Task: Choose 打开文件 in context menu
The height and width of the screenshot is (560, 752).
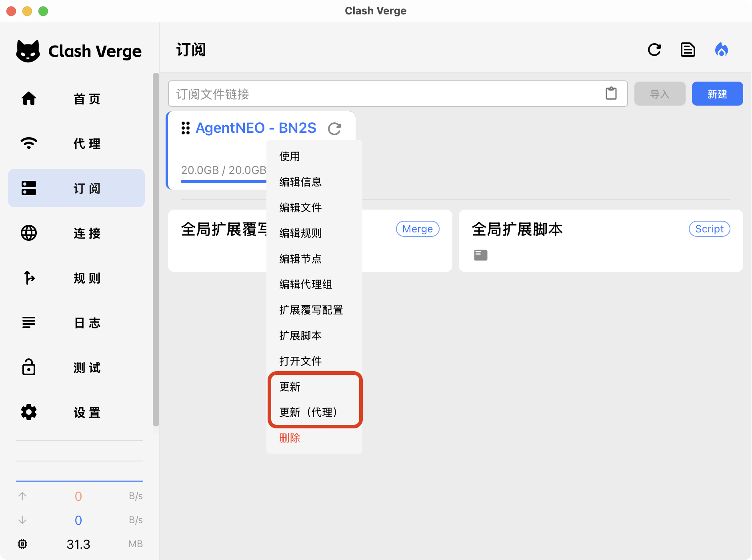Action: tap(314, 361)
